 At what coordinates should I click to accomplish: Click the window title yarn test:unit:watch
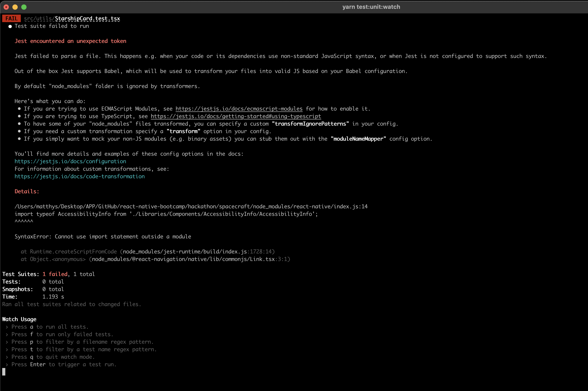tap(371, 7)
